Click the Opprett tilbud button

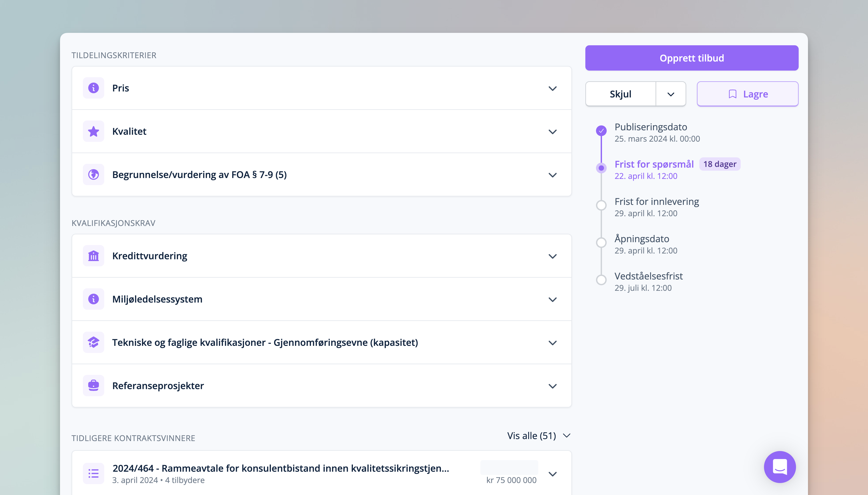[x=691, y=58]
